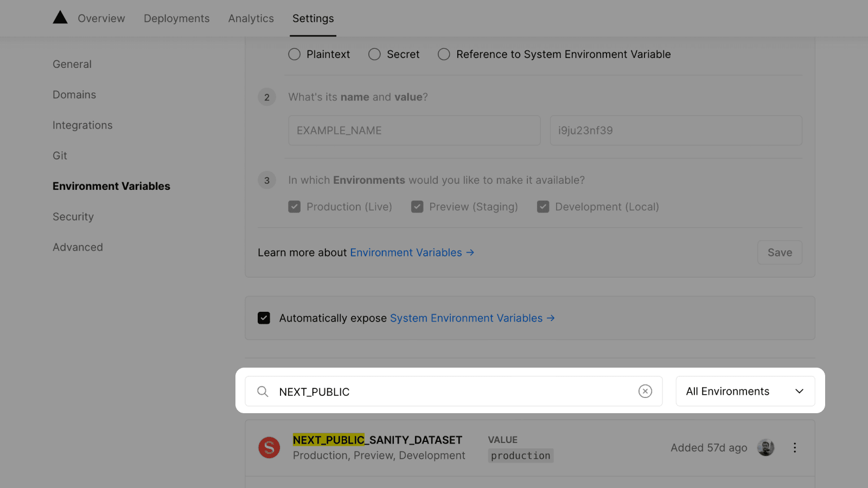Click the red Sanity integration icon

coord(269,448)
